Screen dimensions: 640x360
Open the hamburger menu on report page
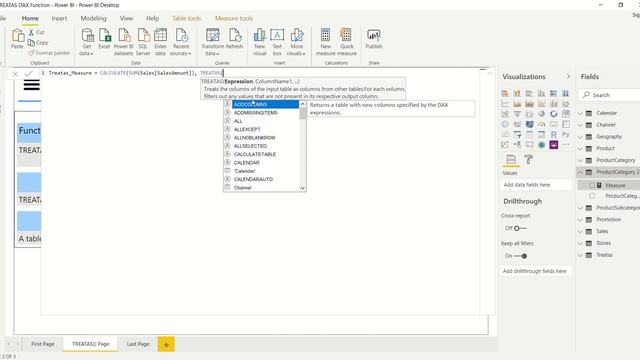31,85
